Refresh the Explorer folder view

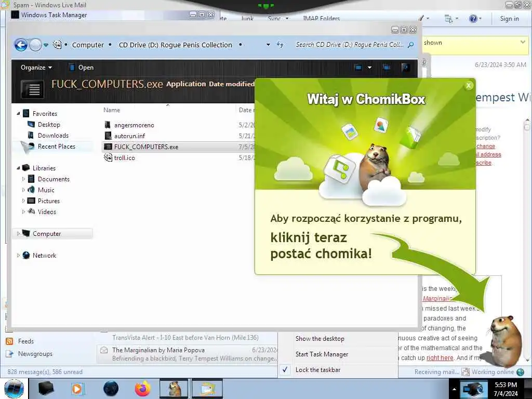280,45
